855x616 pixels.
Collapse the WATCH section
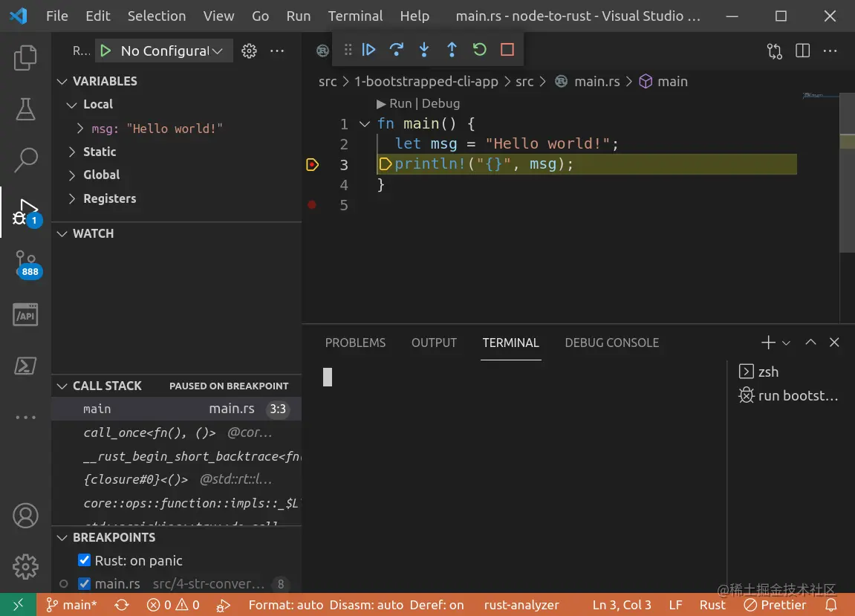pos(62,233)
